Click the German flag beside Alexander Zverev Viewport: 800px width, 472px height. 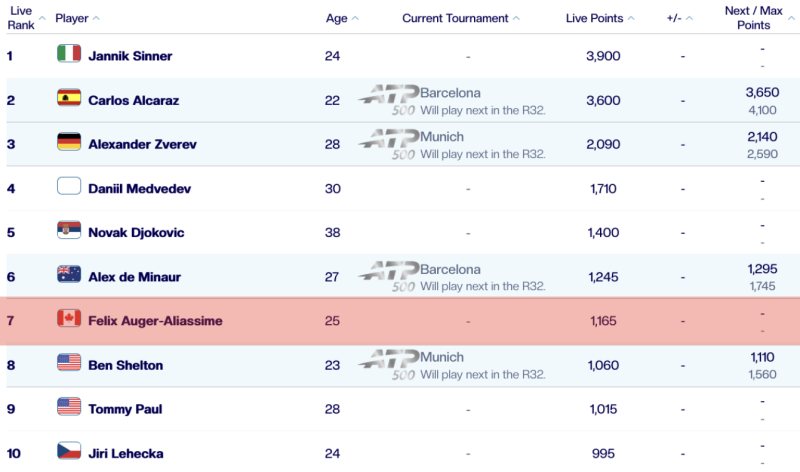69,142
